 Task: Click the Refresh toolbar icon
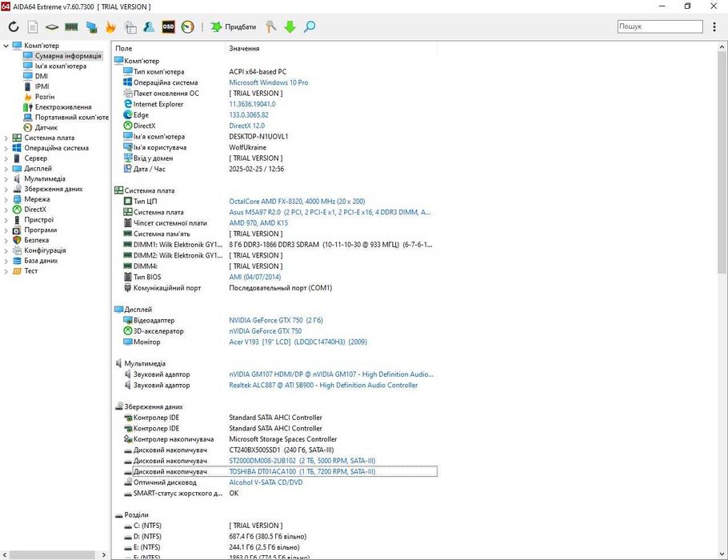(x=14, y=27)
